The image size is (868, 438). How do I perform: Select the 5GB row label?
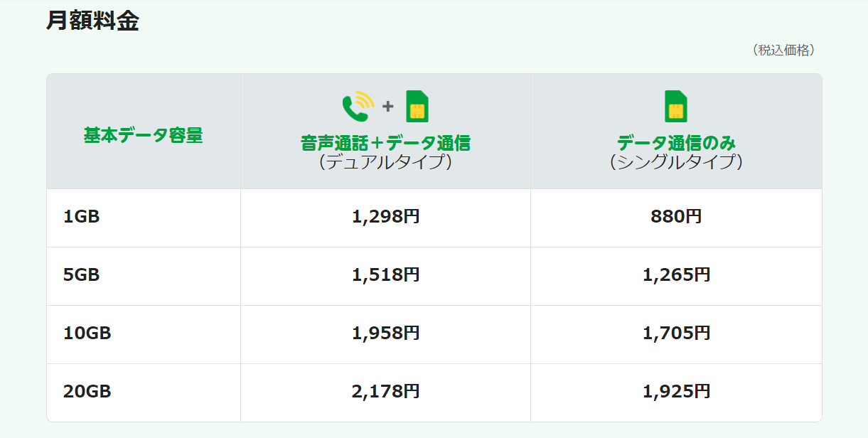pyautogui.click(x=81, y=275)
